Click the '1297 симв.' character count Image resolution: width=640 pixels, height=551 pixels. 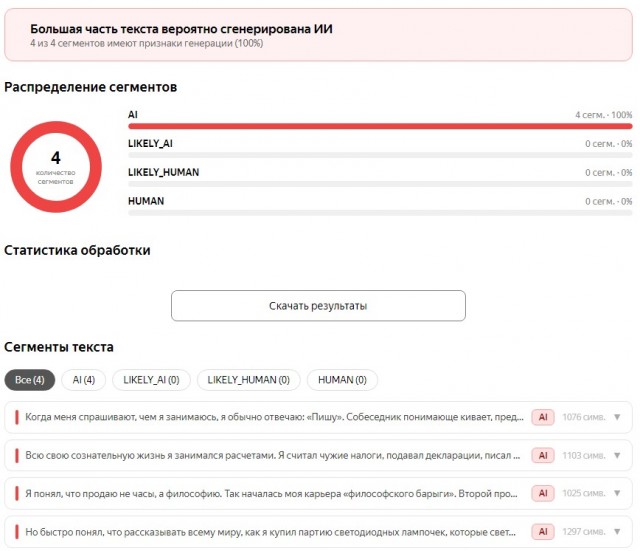click(584, 532)
